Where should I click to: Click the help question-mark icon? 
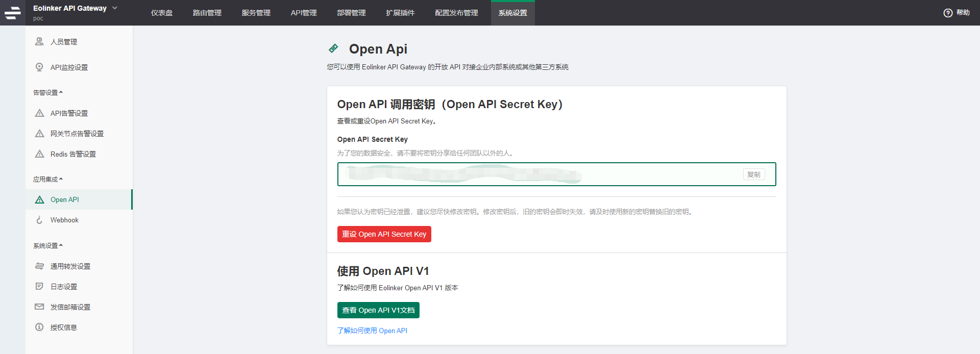[948, 13]
